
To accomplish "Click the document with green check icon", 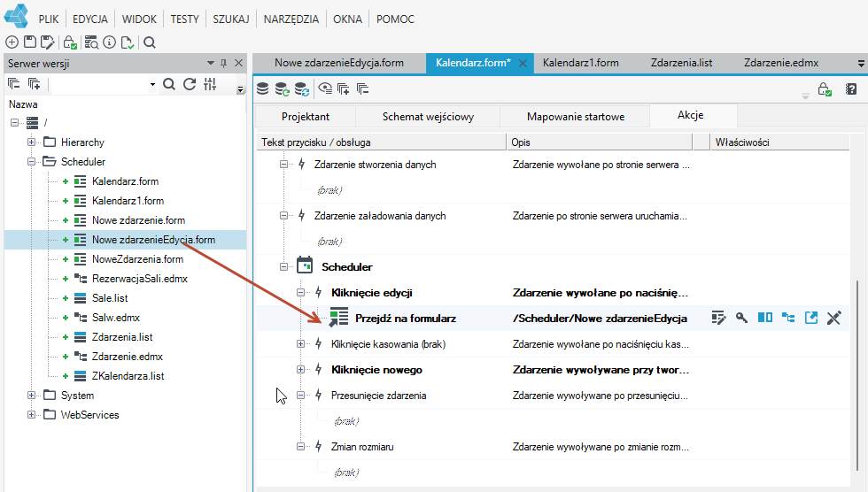I will [x=128, y=42].
